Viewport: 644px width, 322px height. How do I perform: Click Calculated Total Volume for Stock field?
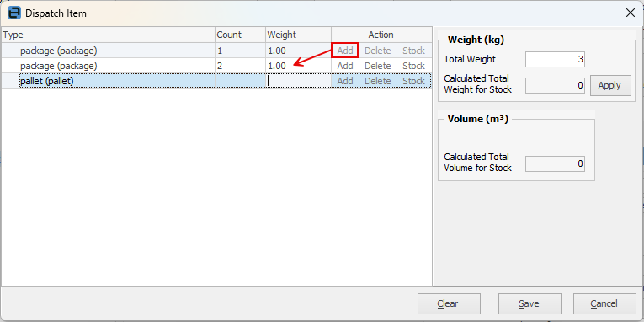tap(556, 164)
